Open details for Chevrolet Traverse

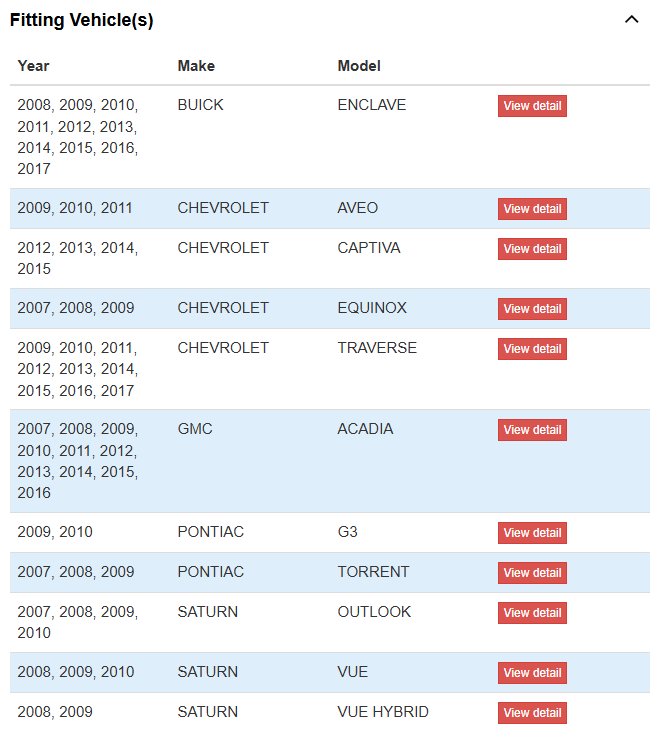(532, 349)
